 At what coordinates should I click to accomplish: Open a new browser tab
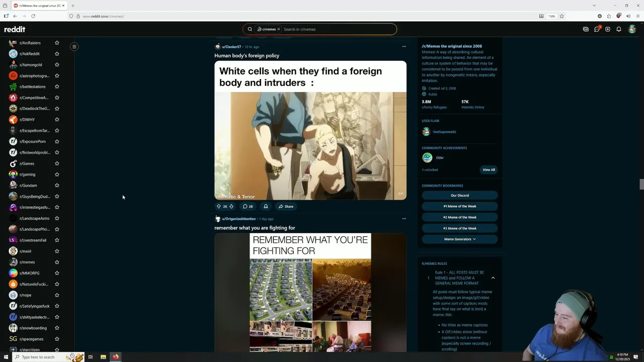click(73, 6)
